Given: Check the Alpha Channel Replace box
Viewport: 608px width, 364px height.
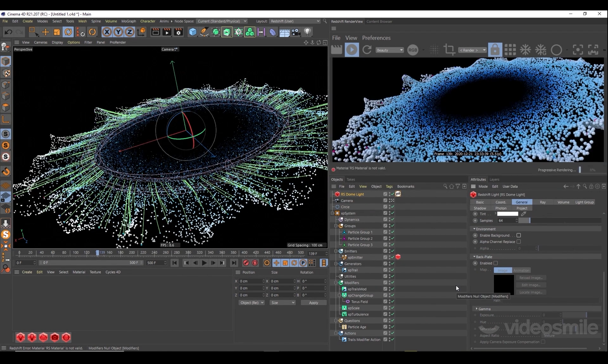Looking at the screenshot, I should coord(519,242).
